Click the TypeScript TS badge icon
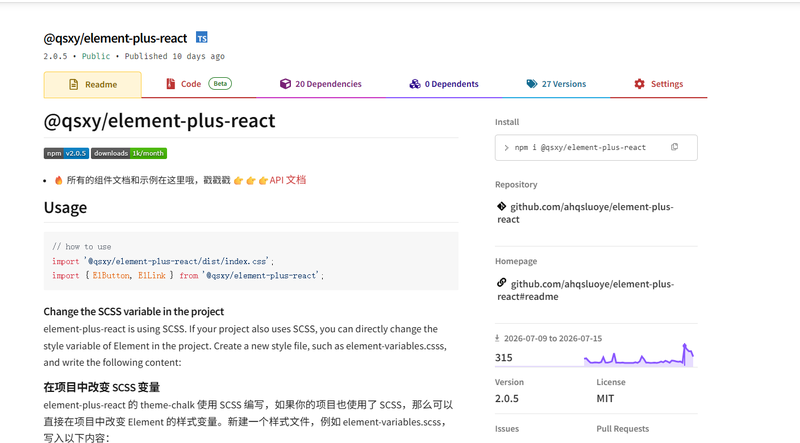Screen dimensions: 800x443 [202, 37]
